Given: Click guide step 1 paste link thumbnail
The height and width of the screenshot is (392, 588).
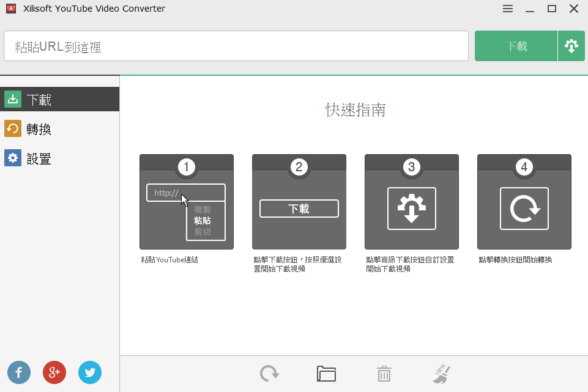Looking at the screenshot, I should (186, 202).
